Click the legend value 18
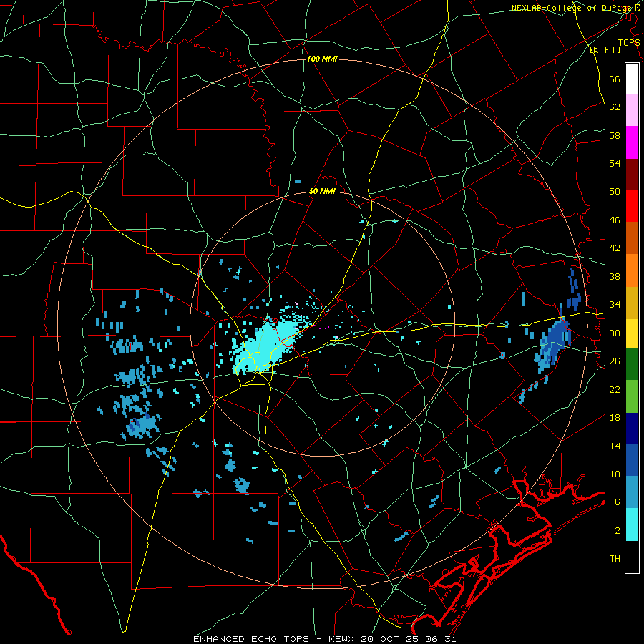Image resolution: width=644 pixels, height=644 pixels. tap(615, 418)
